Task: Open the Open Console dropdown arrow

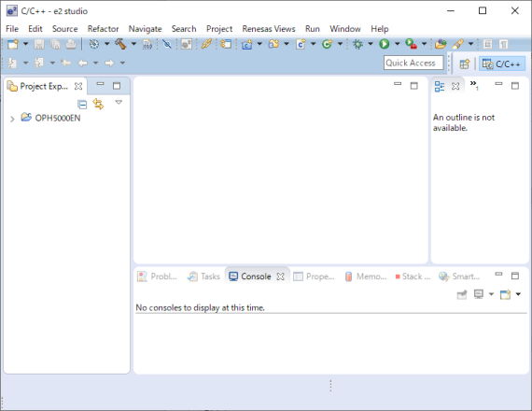Action: pos(518,294)
